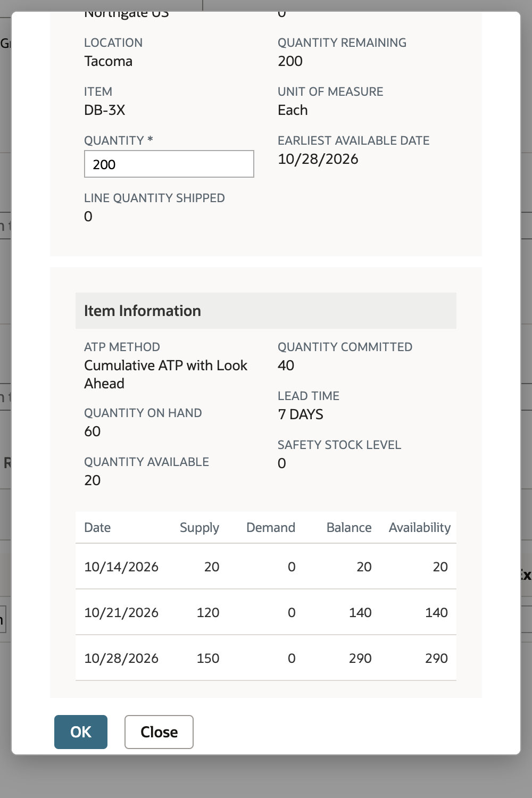Select the 10/21/2026 date cell
The image size is (532, 798).
tap(121, 612)
